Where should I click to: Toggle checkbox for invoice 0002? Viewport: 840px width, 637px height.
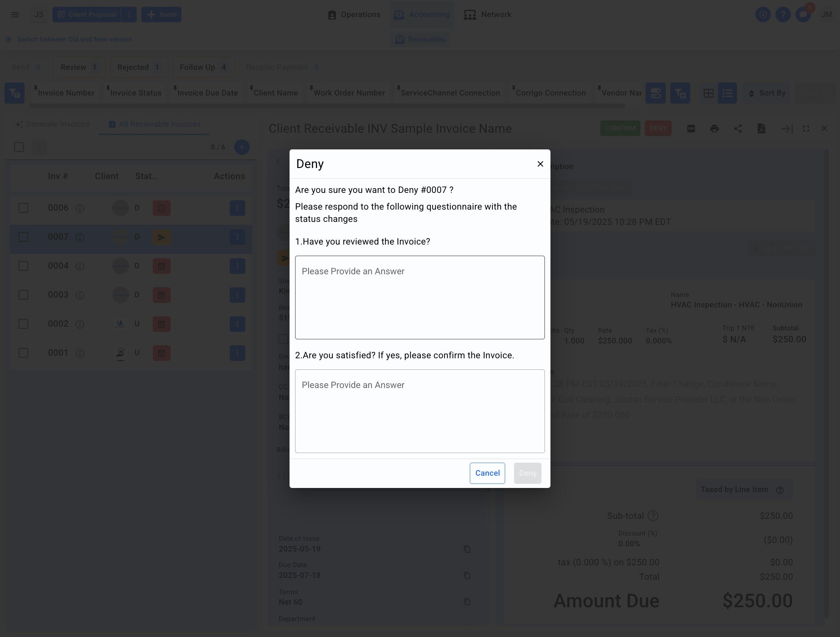pyautogui.click(x=23, y=324)
